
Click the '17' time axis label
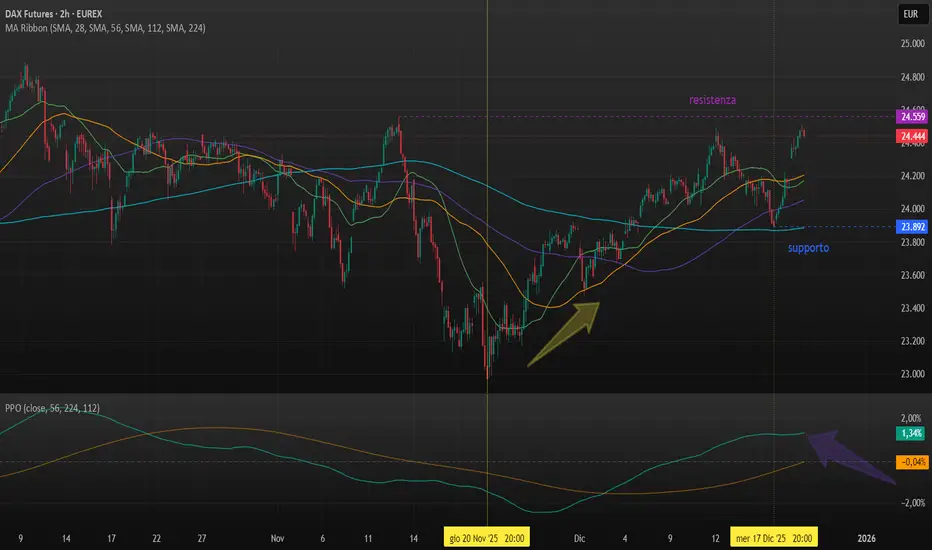pyautogui.click(x=111, y=538)
